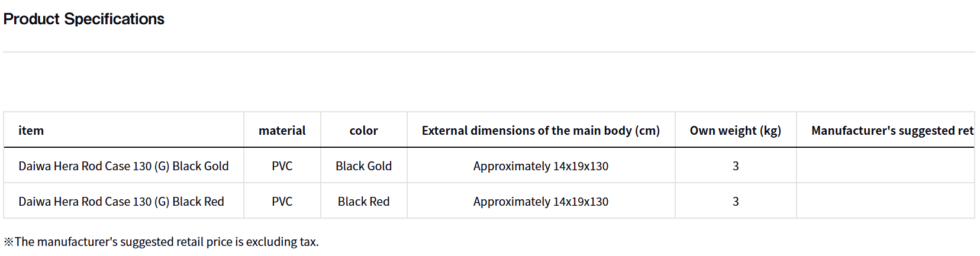
Task: Click the "color" column header
Action: pos(363,131)
